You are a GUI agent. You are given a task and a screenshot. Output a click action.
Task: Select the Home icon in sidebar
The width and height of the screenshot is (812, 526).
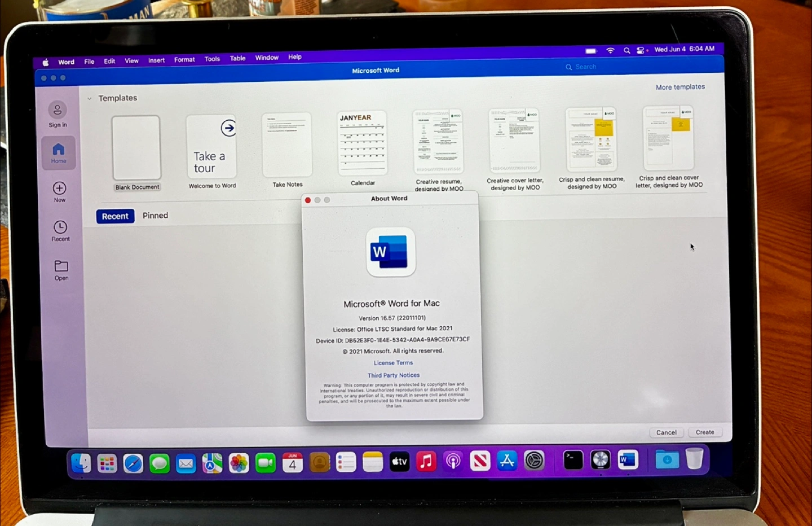[x=59, y=150]
